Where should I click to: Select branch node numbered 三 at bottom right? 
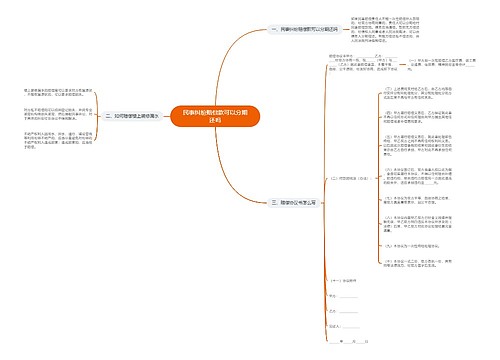pyautogui.click(x=293, y=202)
